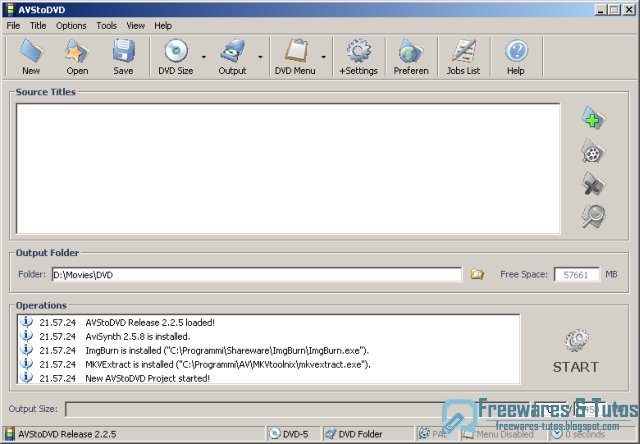Click the magnifier preview title icon
The image size is (640, 444).
[593, 216]
